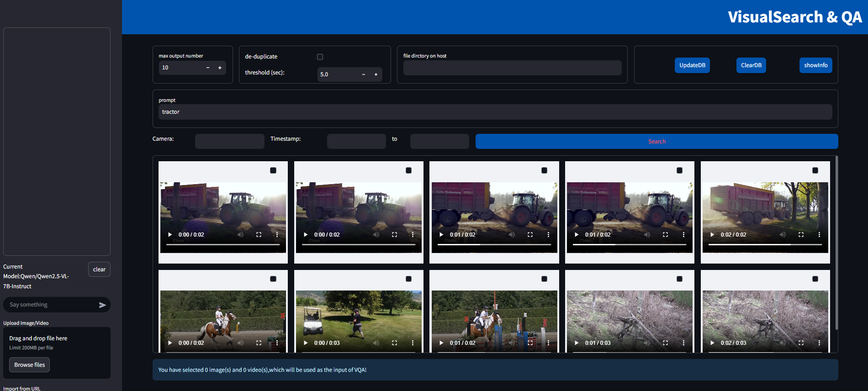Decrease threshold seconds with minus
This screenshot has width=868, height=391.
tap(364, 74)
